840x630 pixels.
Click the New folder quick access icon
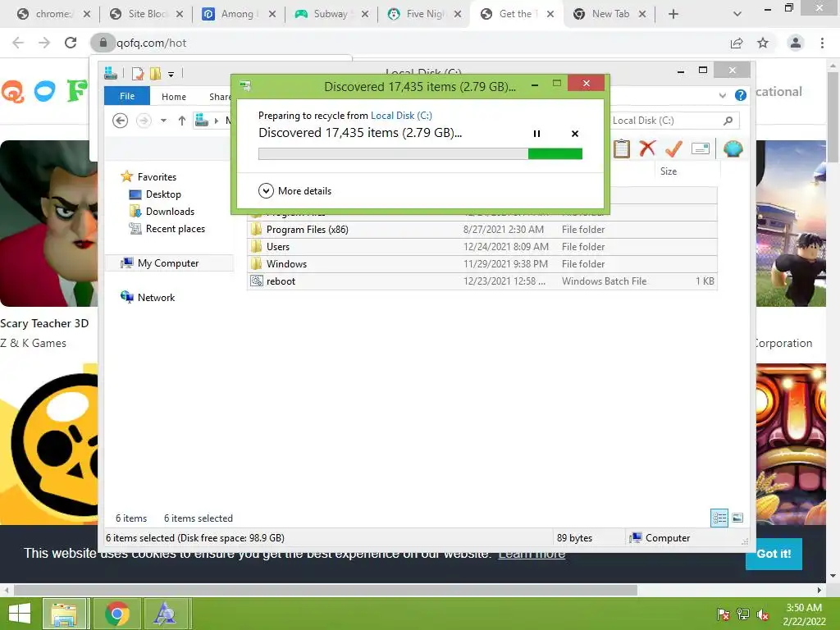coord(155,73)
